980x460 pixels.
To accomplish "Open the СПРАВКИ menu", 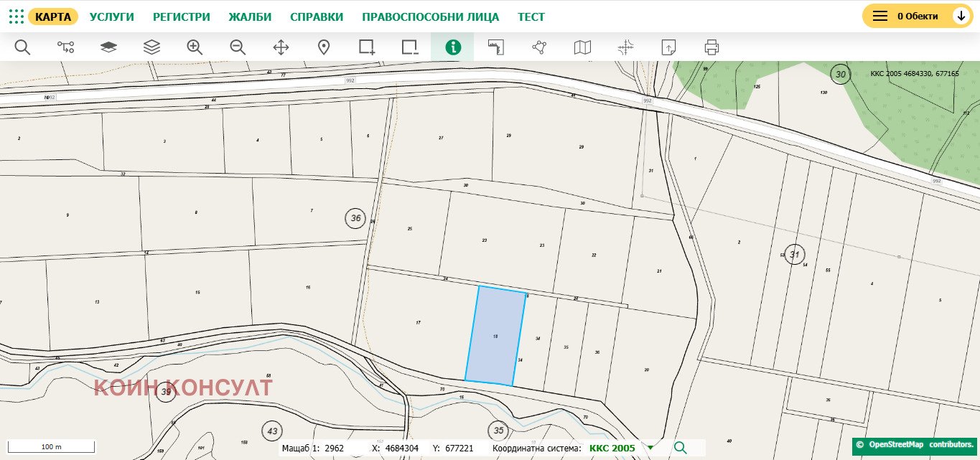I will click(x=317, y=16).
